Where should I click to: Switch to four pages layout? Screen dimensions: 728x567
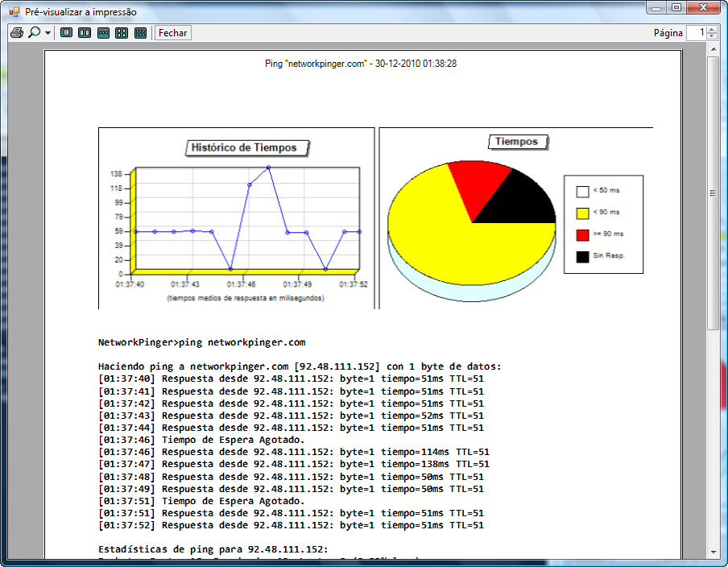(122, 33)
